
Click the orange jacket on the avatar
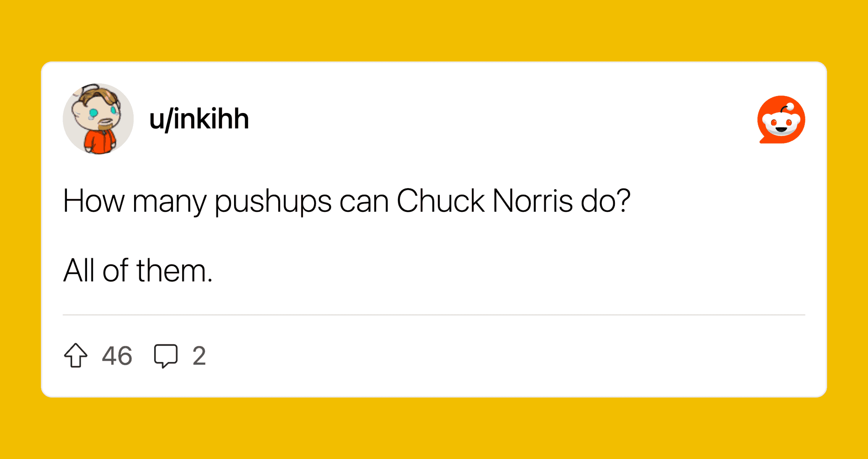click(x=99, y=142)
